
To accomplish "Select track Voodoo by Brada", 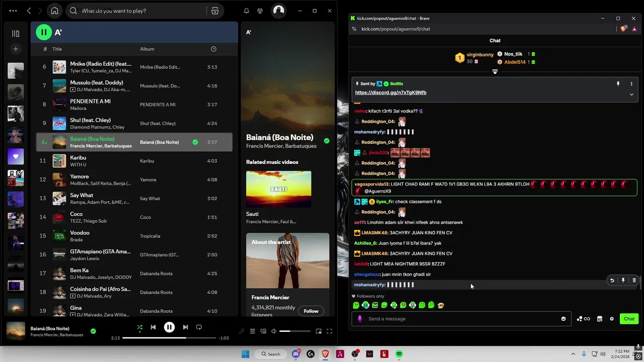I will coord(134,236).
